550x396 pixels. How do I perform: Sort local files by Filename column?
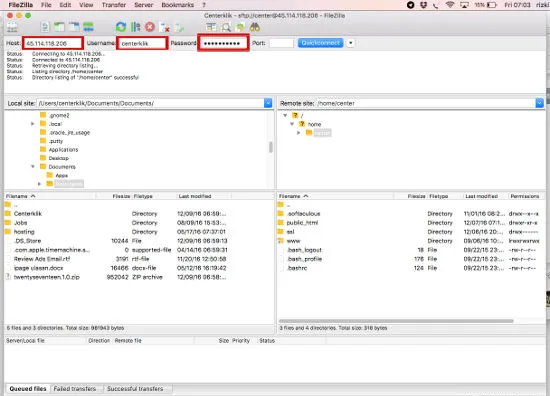50,196
